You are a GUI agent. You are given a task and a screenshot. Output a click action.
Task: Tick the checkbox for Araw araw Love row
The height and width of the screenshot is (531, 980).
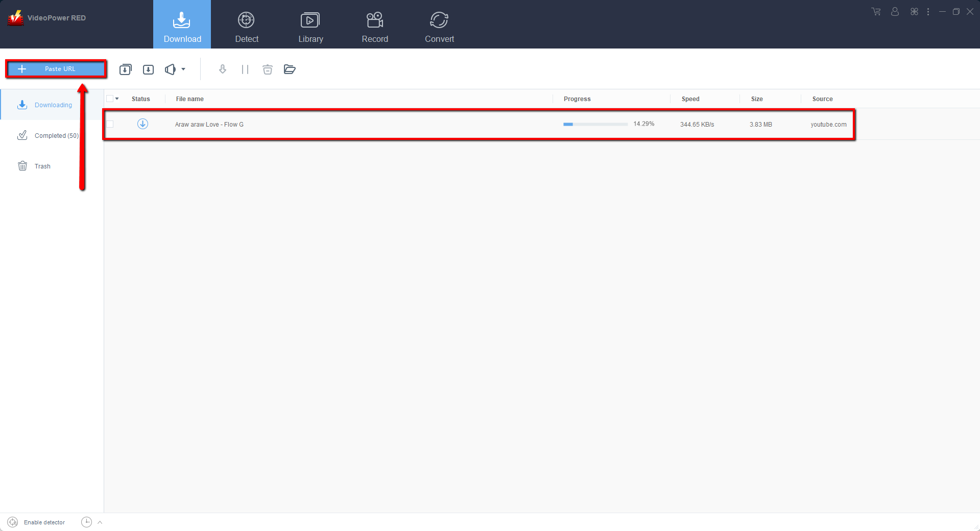(110, 124)
